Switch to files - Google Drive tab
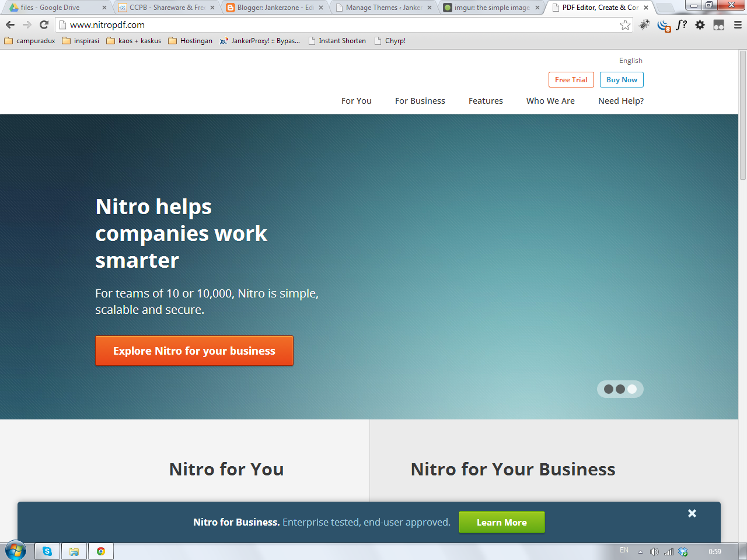This screenshot has height=560, width=747. (56, 8)
